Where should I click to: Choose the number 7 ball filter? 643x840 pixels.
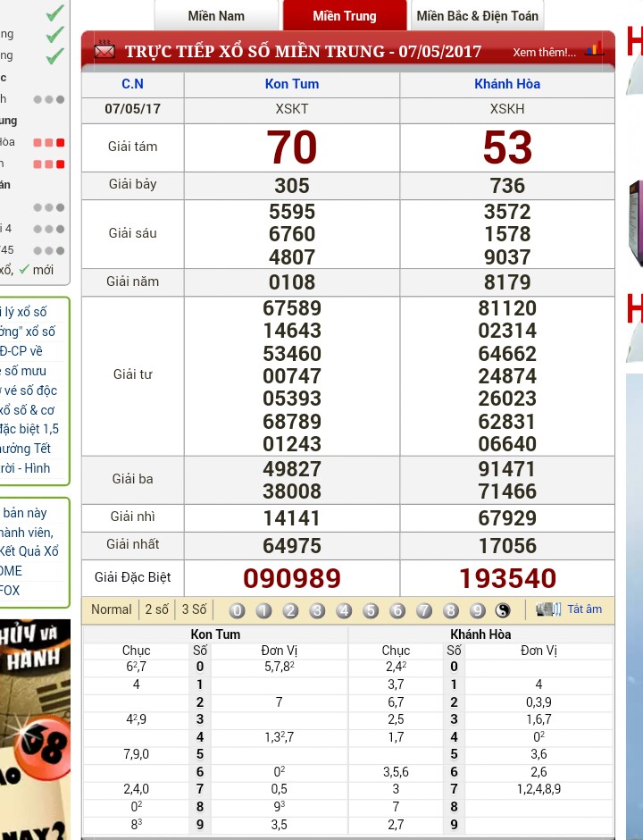pos(424,610)
